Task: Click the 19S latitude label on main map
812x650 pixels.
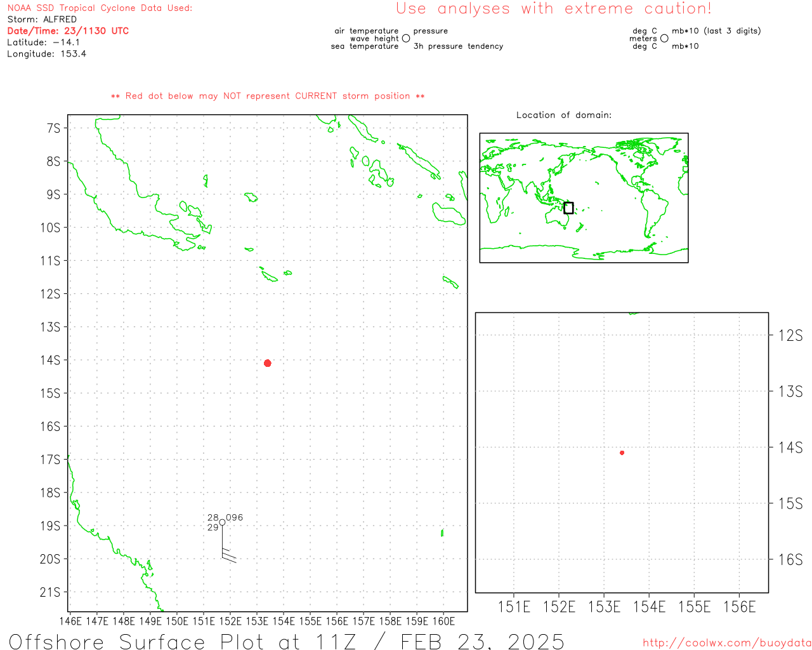Action: pos(51,526)
